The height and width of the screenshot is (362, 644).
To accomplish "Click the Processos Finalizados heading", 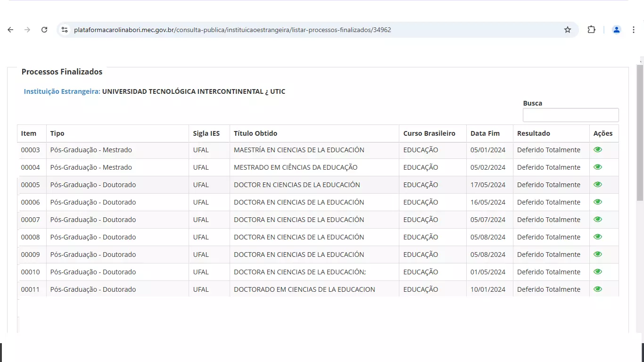I will click(x=62, y=72).
